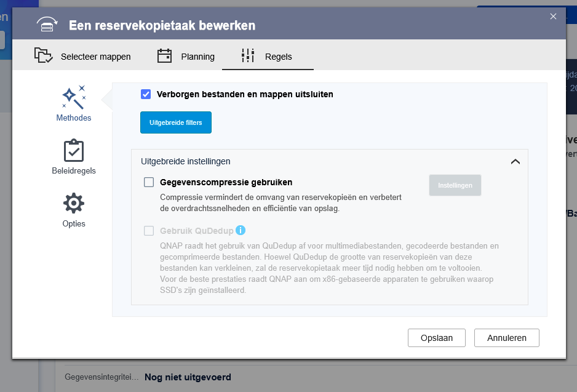The width and height of the screenshot is (577, 392).
Task: Select the Beleidregels clipboard icon
Action: (74, 151)
